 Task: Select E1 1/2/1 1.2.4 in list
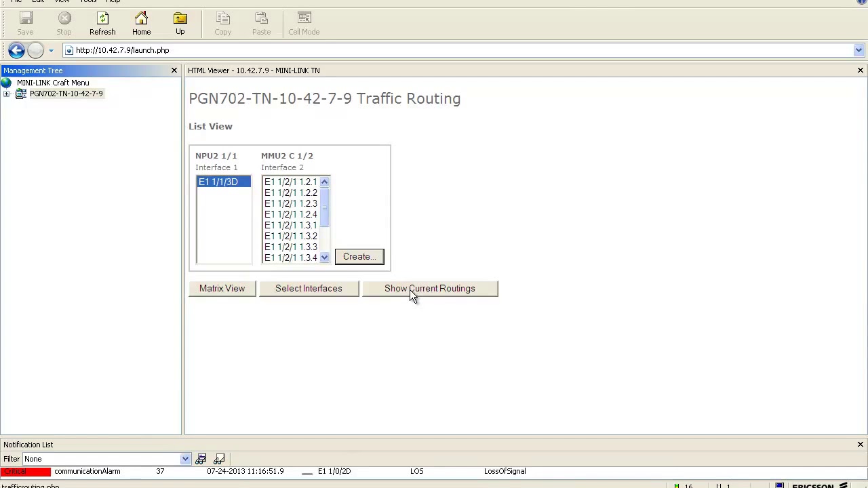291,214
